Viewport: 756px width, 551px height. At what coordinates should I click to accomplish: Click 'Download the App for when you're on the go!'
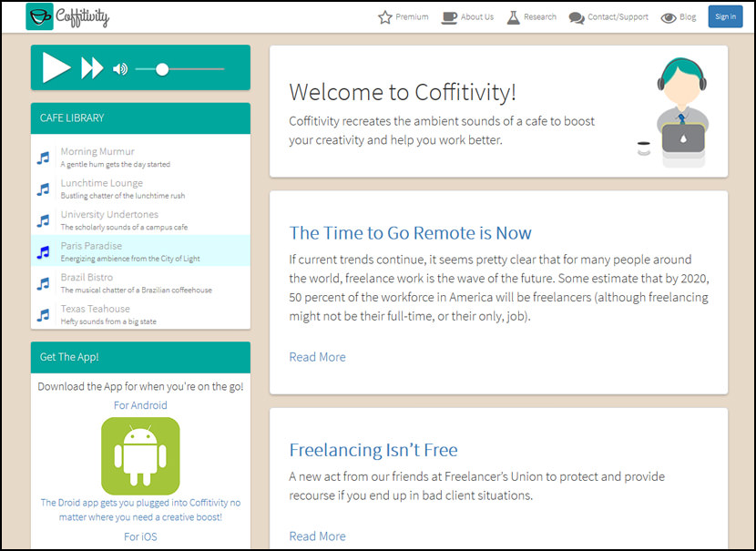140,387
